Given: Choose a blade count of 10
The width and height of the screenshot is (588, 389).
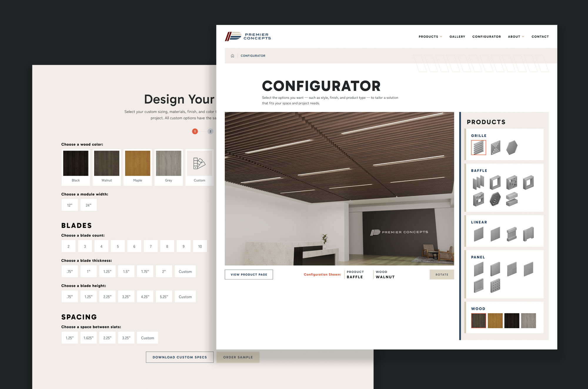Looking at the screenshot, I should [x=200, y=246].
